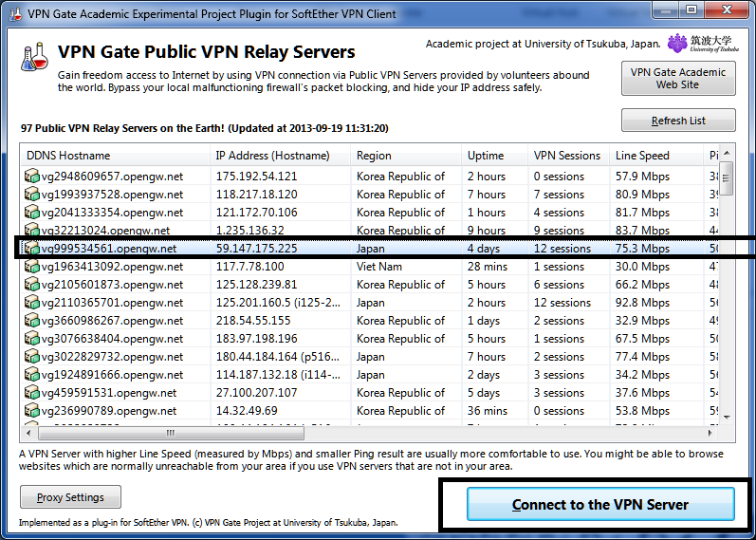Click the horizontal scrollbar right arrow
Image resolution: width=756 pixels, height=540 pixels.
tap(710, 433)
